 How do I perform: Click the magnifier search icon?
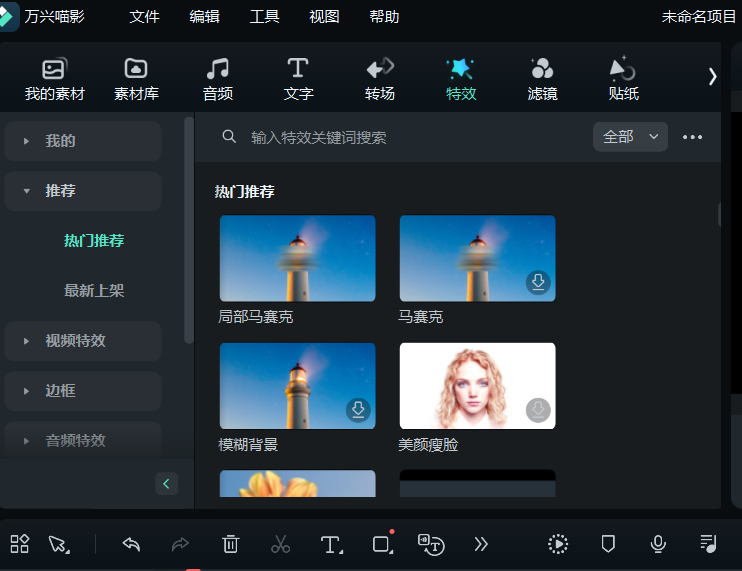pos(229,137)
